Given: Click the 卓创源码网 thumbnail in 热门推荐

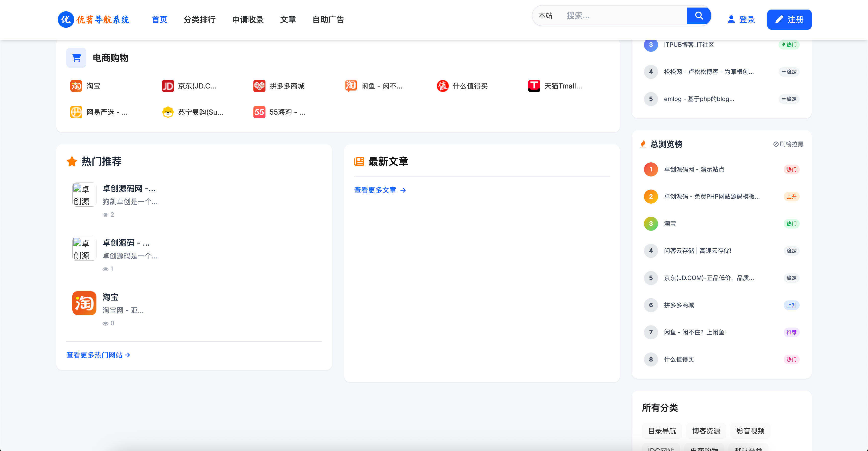Looking at the screenshot, I should tap(84, 195).
